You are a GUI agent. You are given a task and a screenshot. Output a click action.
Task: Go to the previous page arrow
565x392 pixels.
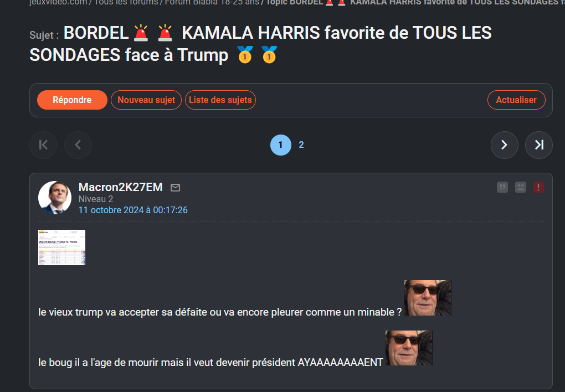(78, 145)
